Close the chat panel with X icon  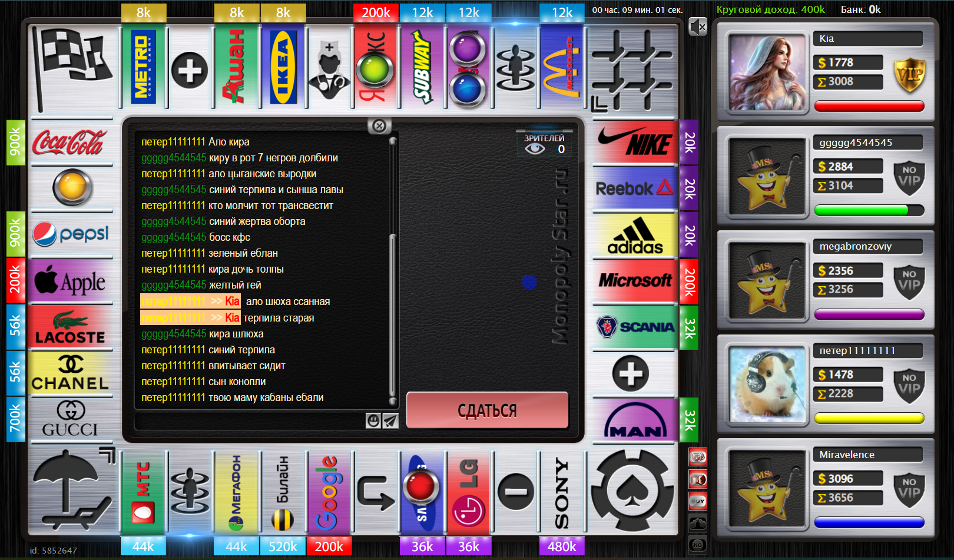coord(380,125)
